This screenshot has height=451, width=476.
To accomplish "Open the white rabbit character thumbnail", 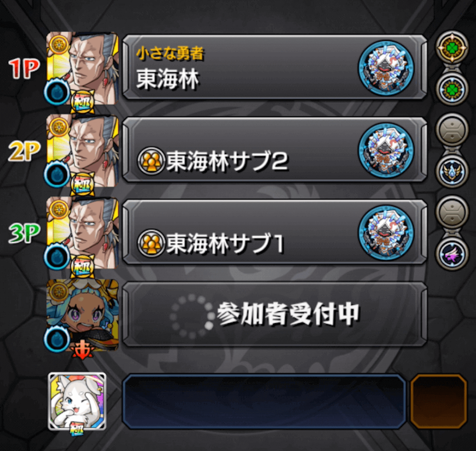I will (x=77, y=401).
